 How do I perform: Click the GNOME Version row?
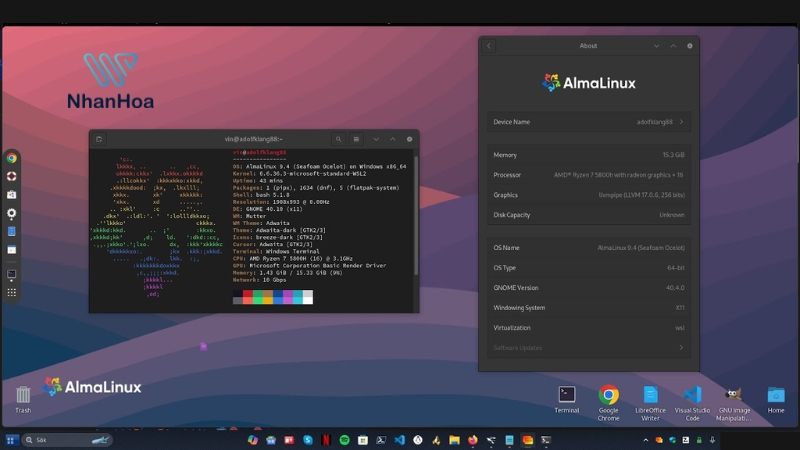589,288
